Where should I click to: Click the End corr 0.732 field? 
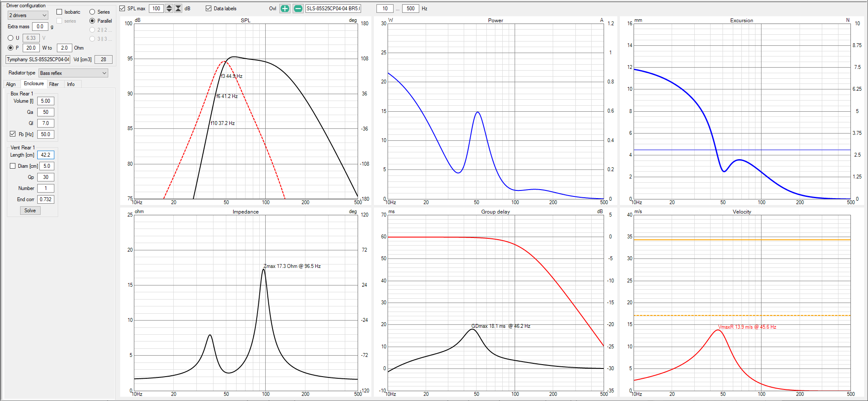46,199
